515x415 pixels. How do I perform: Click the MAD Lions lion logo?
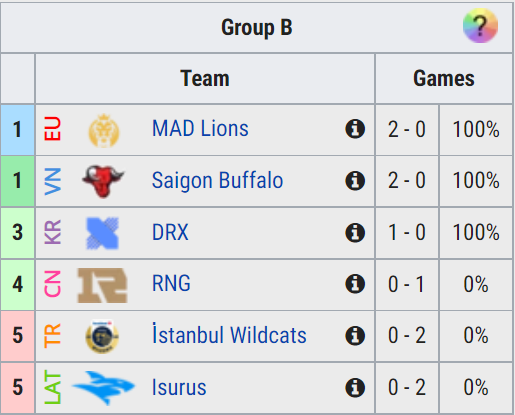(104, 130)
